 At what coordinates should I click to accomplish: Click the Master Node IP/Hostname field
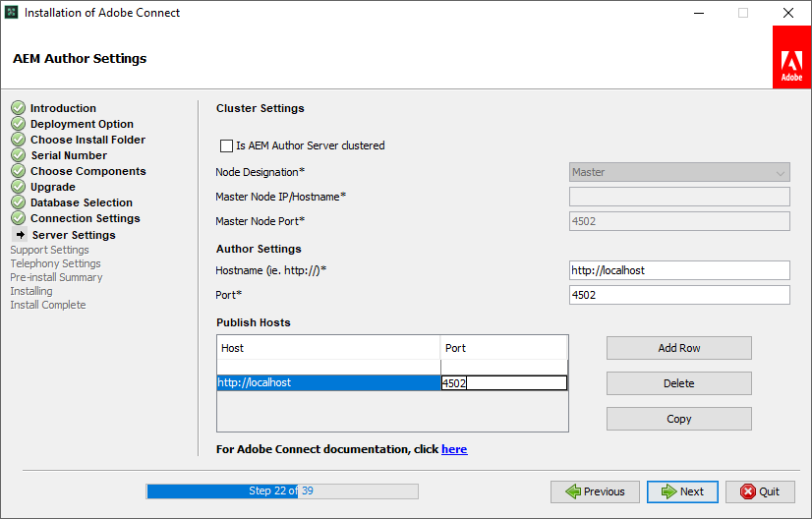[679, 197]
